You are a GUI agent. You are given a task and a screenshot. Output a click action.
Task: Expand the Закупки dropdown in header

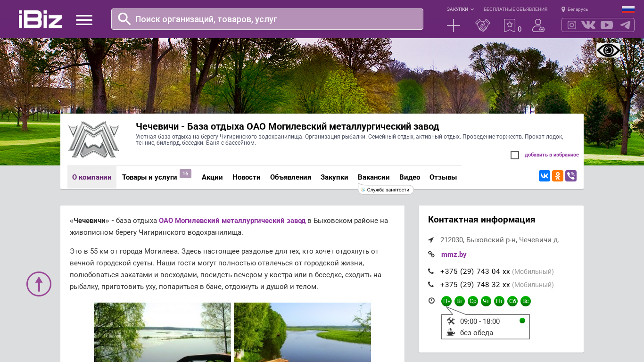pos(460,9)
